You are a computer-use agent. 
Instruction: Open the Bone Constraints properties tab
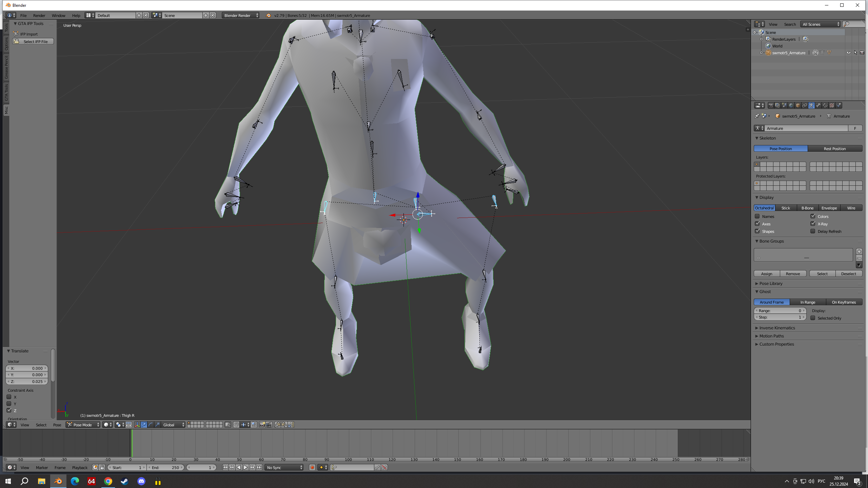click(x=825, y=105)
